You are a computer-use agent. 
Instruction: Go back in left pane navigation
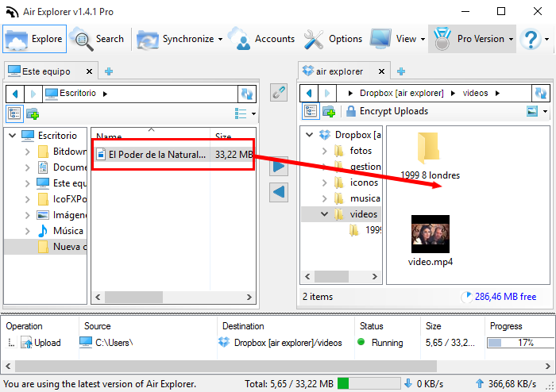[15, 94]
